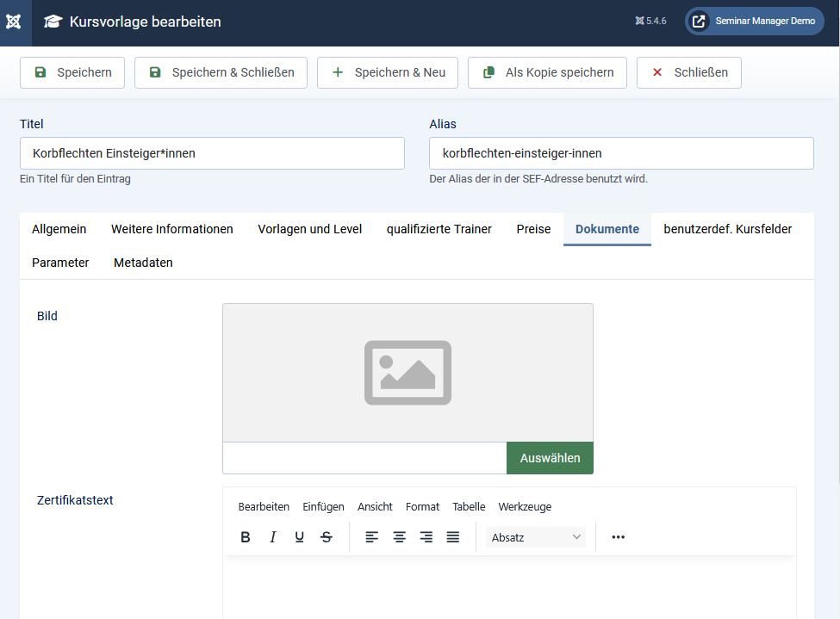Viewport: 840px width, 619px height.
Task: Apply strikethrough formatting
Action: tap(327, 537)
